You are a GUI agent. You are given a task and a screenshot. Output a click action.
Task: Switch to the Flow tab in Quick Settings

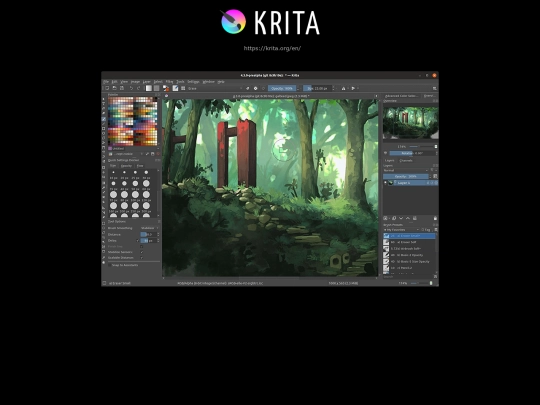(x=140, y=166)
